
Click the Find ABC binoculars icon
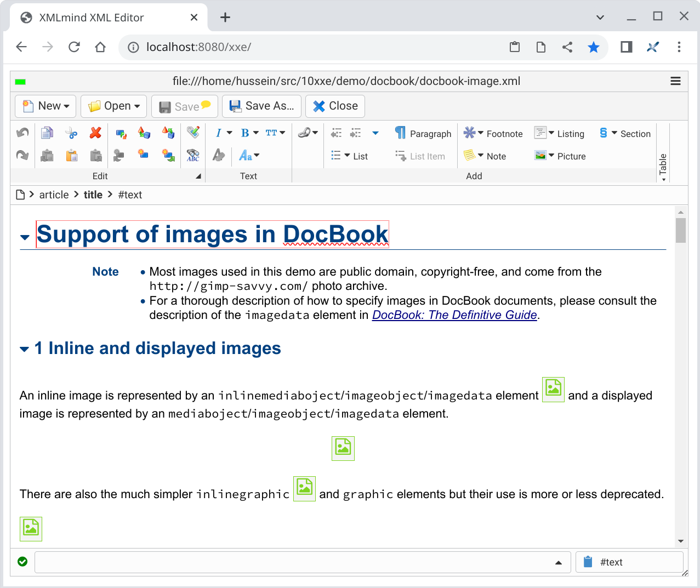pos(193,156)
